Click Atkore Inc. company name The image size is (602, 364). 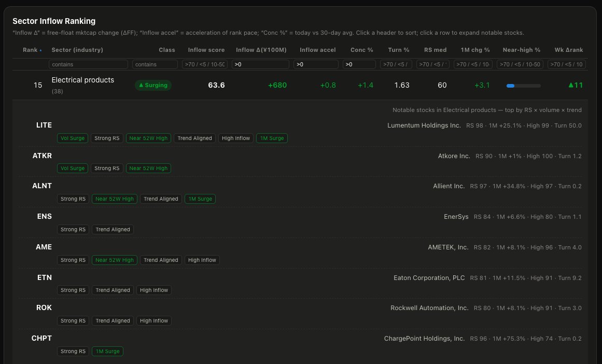(454, 156)
